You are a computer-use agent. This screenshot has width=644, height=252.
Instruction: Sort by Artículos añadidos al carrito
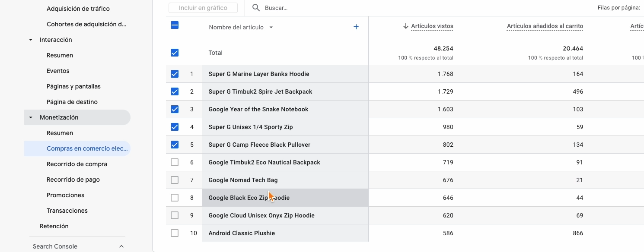545,26
